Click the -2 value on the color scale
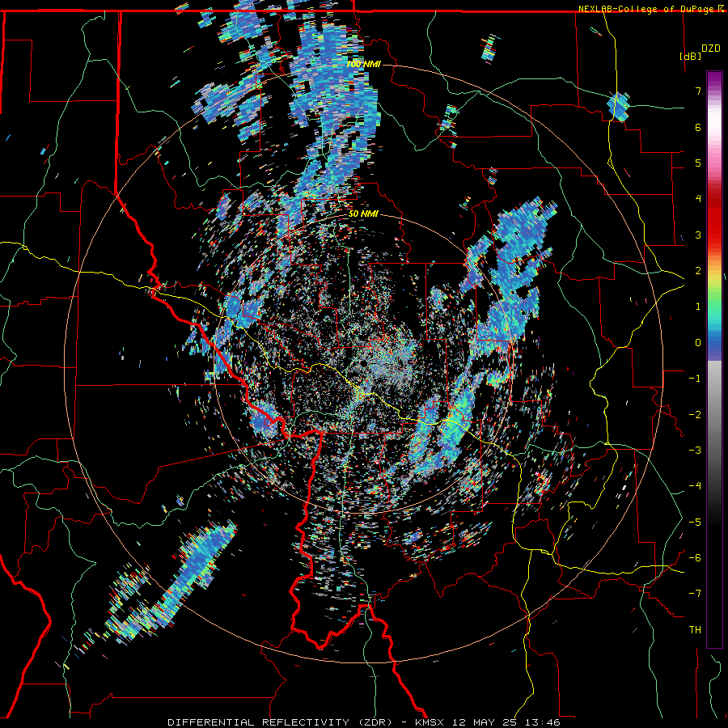 695,415
